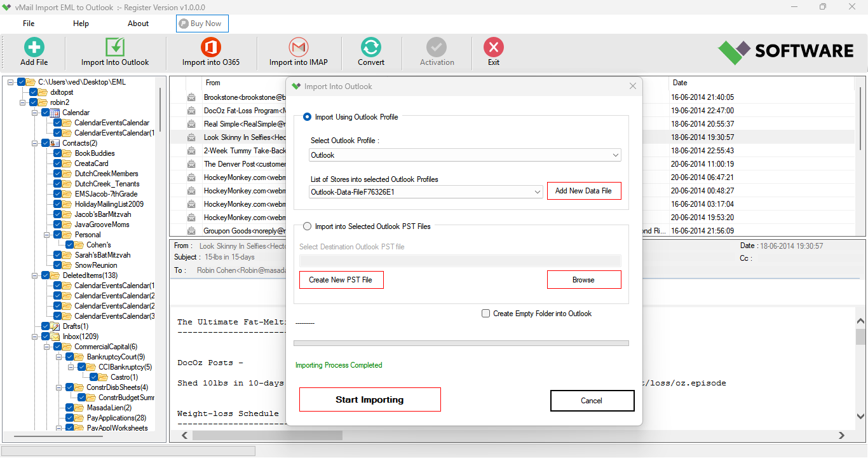This screenshot has height=458, width=868.
Task: Click envelope icon for DocOz Fat-Loss email
Action: (x=191, y=111)
